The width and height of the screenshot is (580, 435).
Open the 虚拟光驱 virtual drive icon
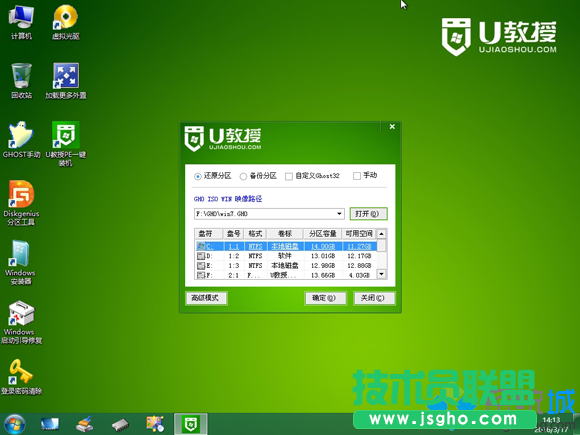point(65,21)
